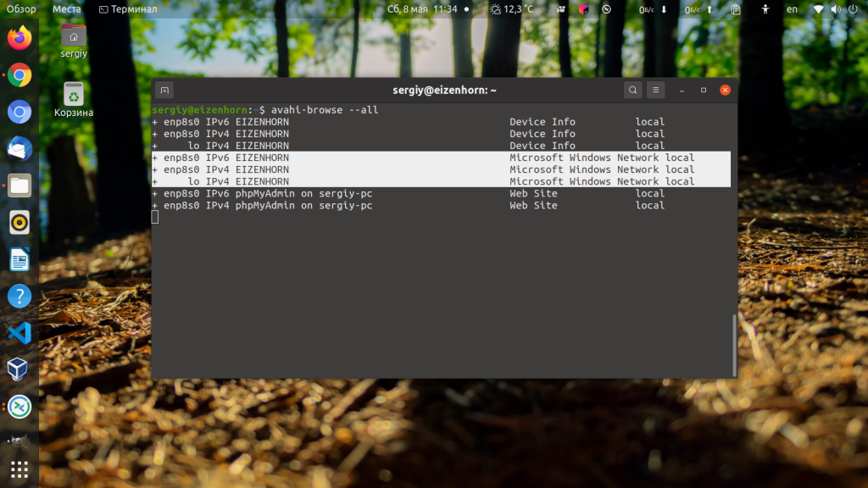868x488 pixels.
Task: Click the terminal title sergiy@eizenhorn: ~
Action: click(444, 90)
